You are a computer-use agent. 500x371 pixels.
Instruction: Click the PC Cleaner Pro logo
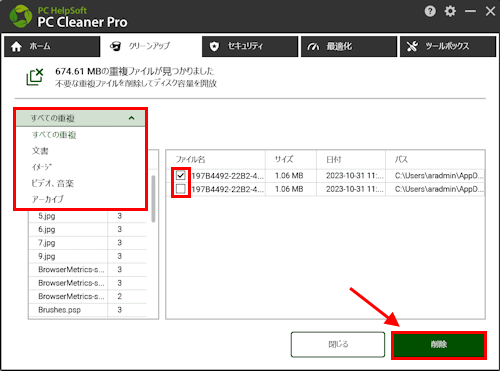(x=21, y=16)
